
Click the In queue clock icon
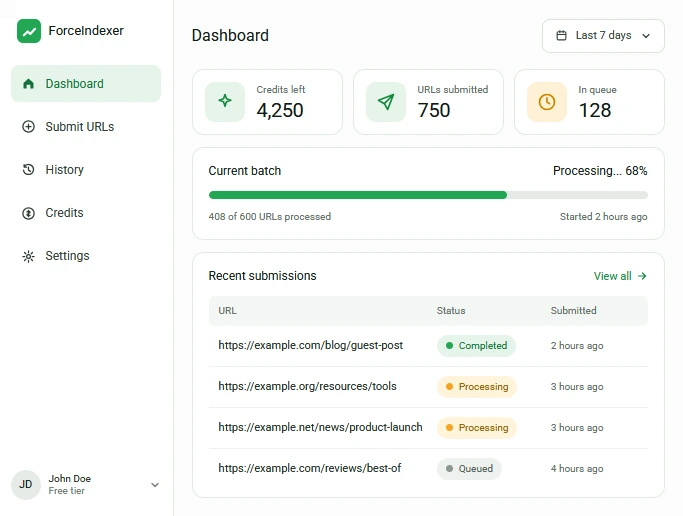[547, 101]
